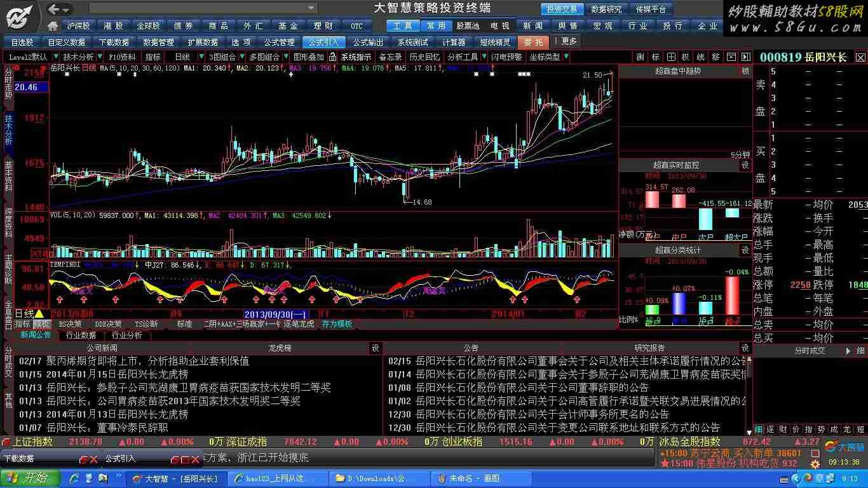Toggle the 数据研究 mode button

(606, 9)
